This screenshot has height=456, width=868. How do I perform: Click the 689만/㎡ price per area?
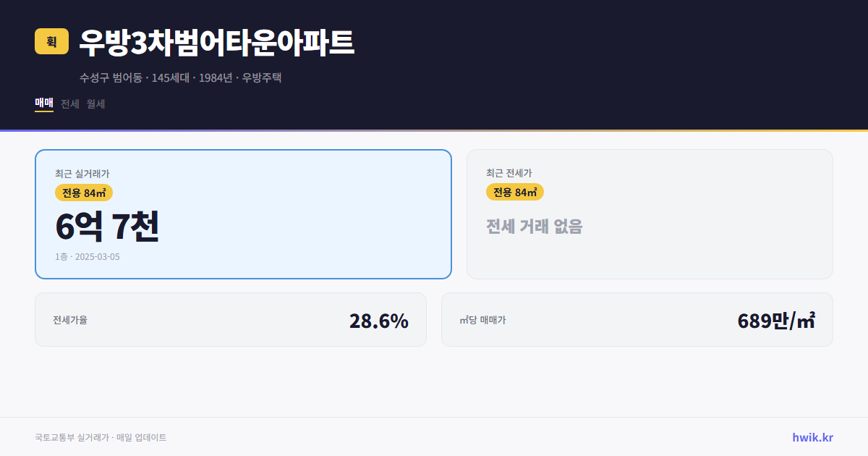(x=776, y=318)
